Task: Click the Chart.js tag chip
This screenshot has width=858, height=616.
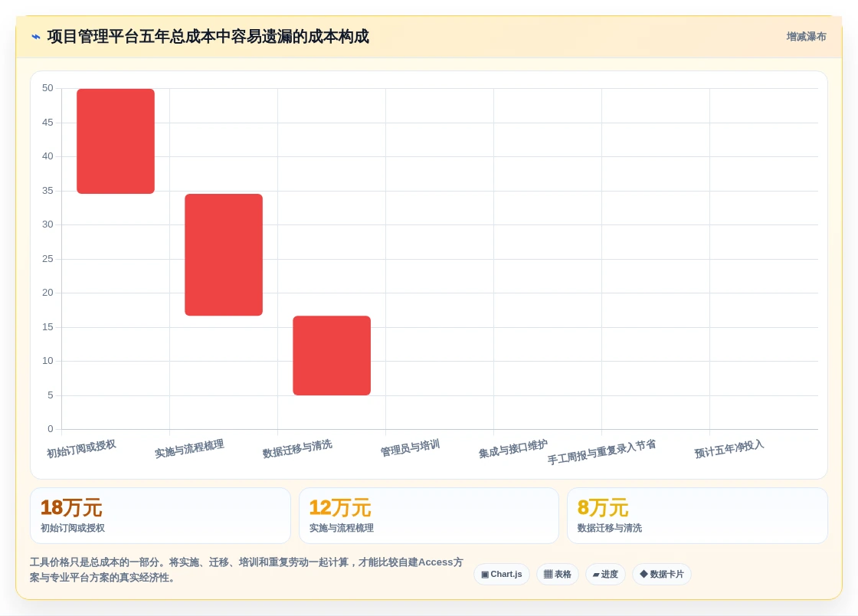Action: tap(501, 574)
